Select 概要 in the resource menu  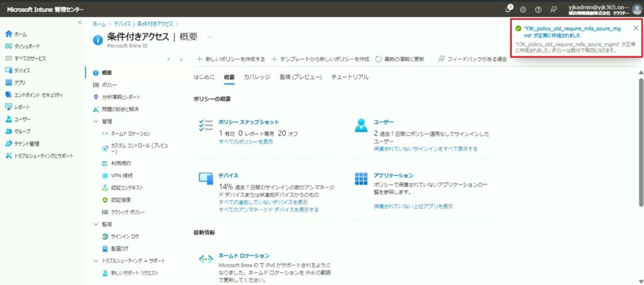(x=103, y=73)
